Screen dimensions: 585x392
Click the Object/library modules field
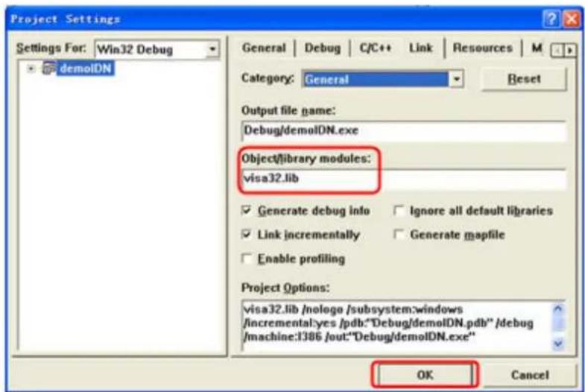[x=403, y=179]
